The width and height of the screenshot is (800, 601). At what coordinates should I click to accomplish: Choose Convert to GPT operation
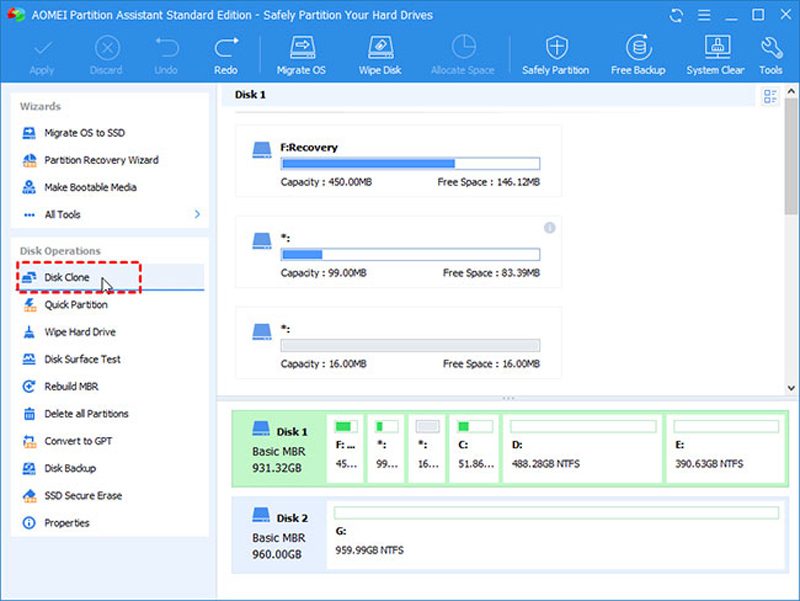[76, 441]
